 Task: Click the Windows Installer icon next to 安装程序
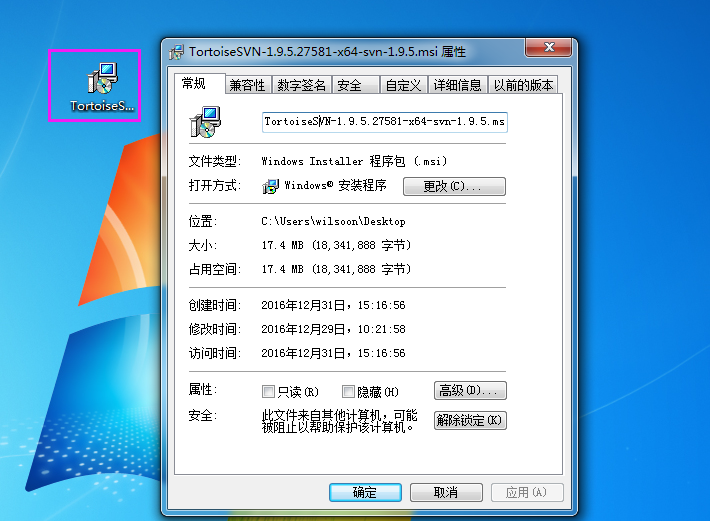pyautogui.click(x=271, y=186)
